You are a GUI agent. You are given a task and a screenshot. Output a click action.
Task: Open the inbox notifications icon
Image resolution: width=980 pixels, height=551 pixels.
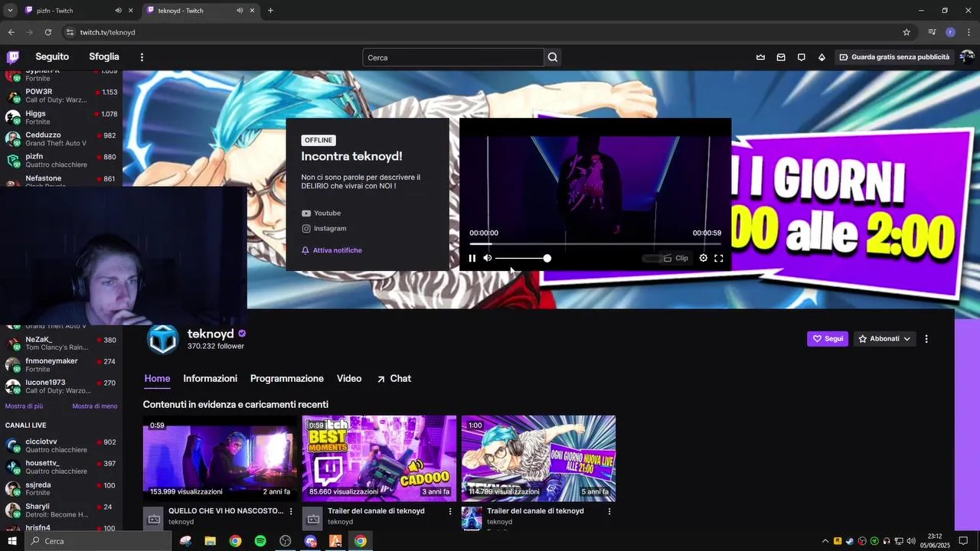(781, 57)
